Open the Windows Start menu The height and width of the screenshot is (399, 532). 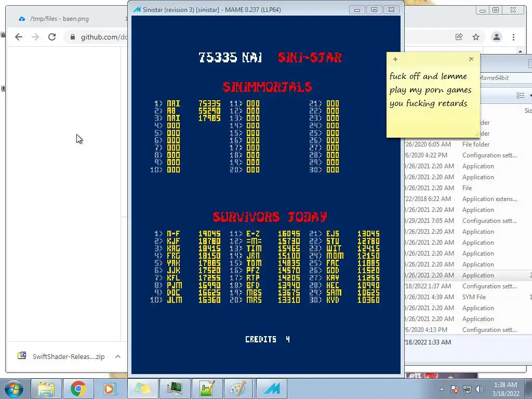(13, 389)
